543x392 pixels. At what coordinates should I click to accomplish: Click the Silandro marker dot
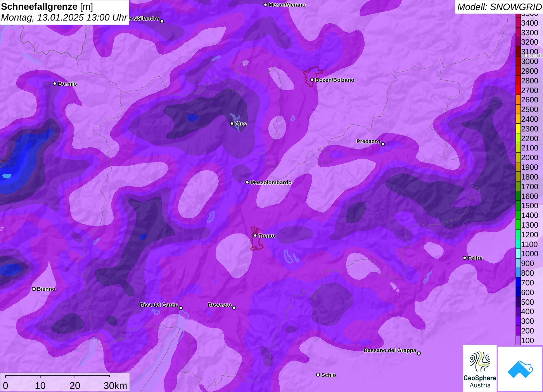(162, 21)
